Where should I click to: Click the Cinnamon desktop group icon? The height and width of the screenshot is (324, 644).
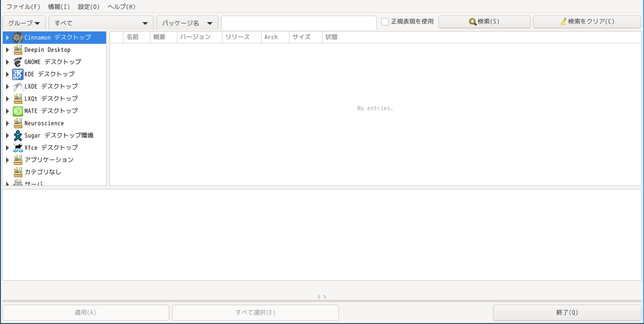pyautogui.click(x=18, y=37)
